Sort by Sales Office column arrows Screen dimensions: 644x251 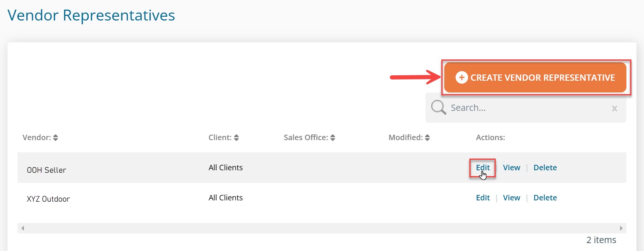(332, 137)
